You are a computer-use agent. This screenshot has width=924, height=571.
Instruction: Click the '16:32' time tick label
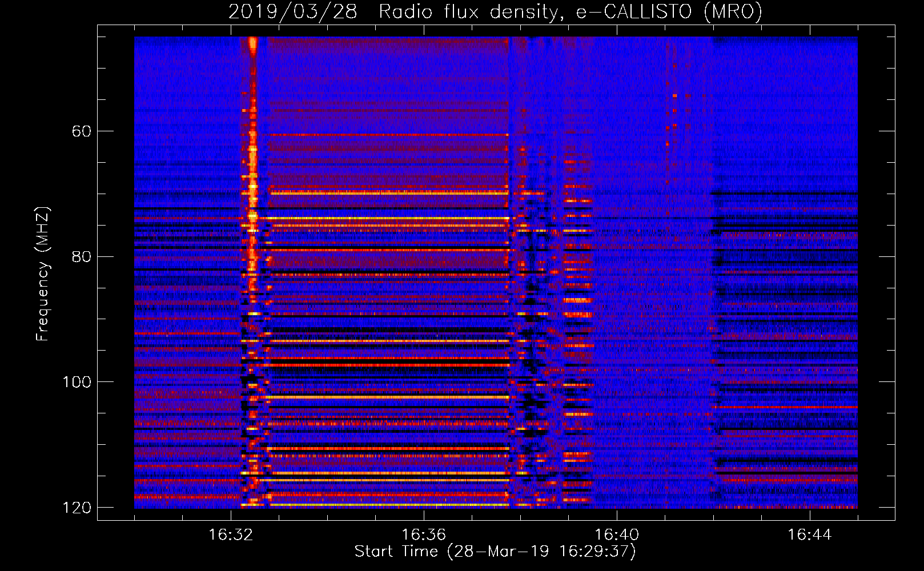coord(231,535)
